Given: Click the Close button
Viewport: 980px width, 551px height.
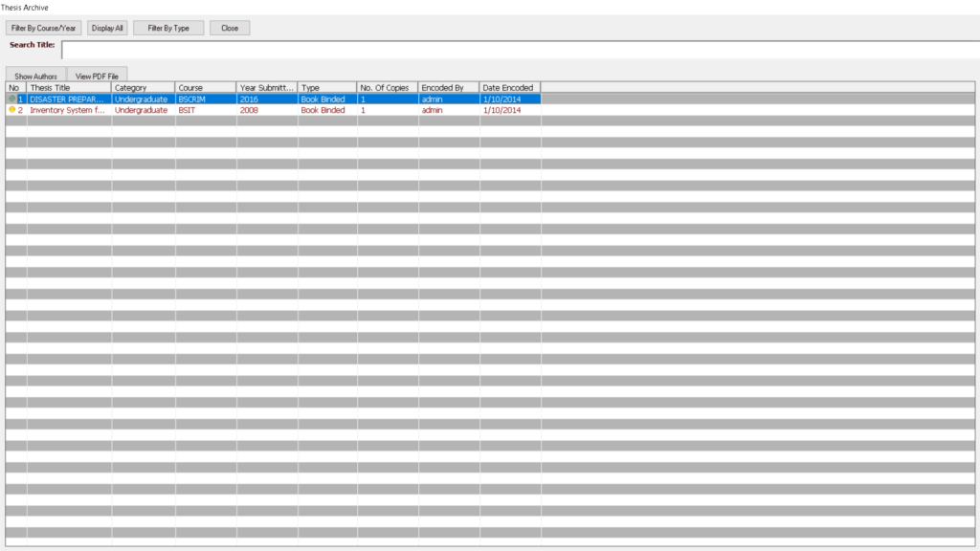Looking at the screenshot, I should [229, 28].
